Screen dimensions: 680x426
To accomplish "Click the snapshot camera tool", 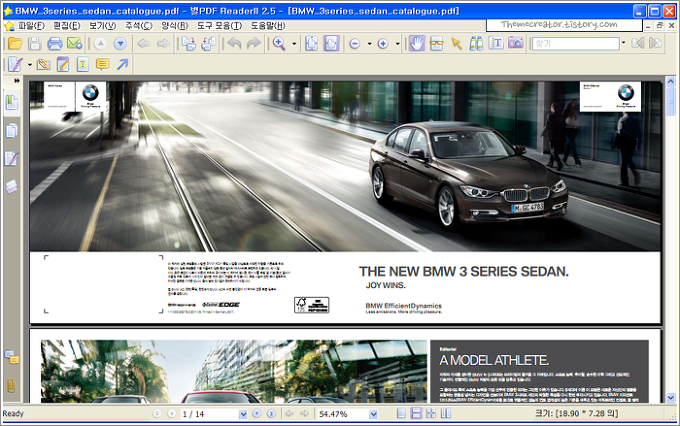I will coord(516,43).
